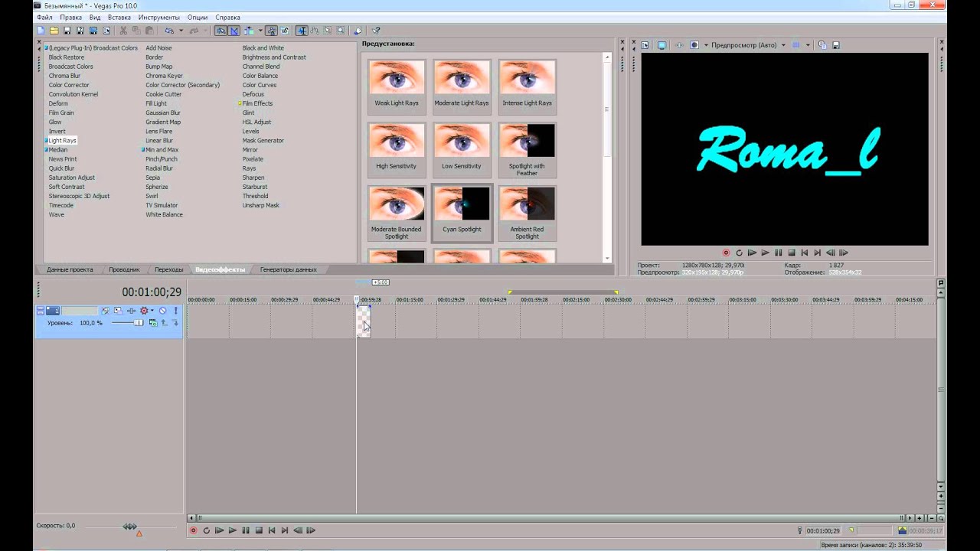Open Предпросмотр (Авто) quality dropdown
This screenshot has width=980, height=551.
point(748,45)
